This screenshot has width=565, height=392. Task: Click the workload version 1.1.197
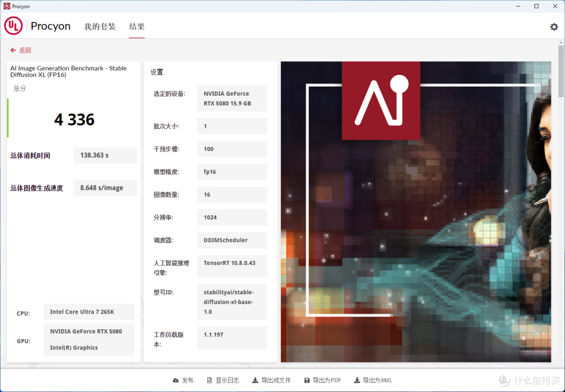click(x=232, y=338)
